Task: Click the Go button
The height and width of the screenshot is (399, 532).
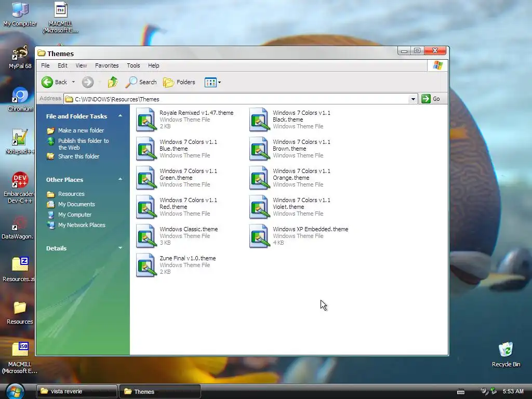Action: (x=431, y=99)
